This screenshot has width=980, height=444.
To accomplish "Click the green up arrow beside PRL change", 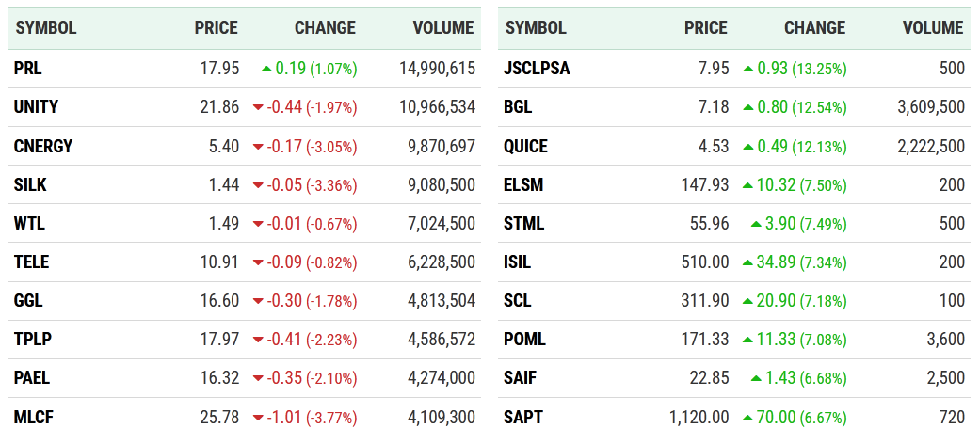I will point(266,69).
